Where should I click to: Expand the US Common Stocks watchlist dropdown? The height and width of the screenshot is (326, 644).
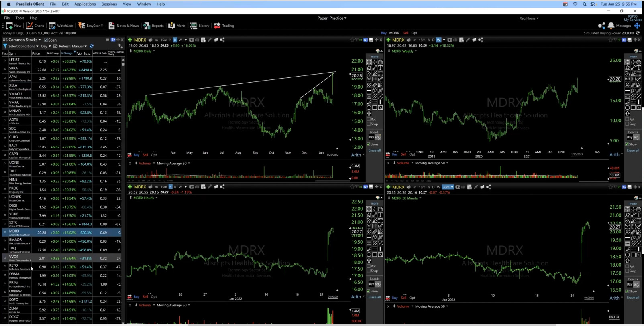[x=22, y=40]
